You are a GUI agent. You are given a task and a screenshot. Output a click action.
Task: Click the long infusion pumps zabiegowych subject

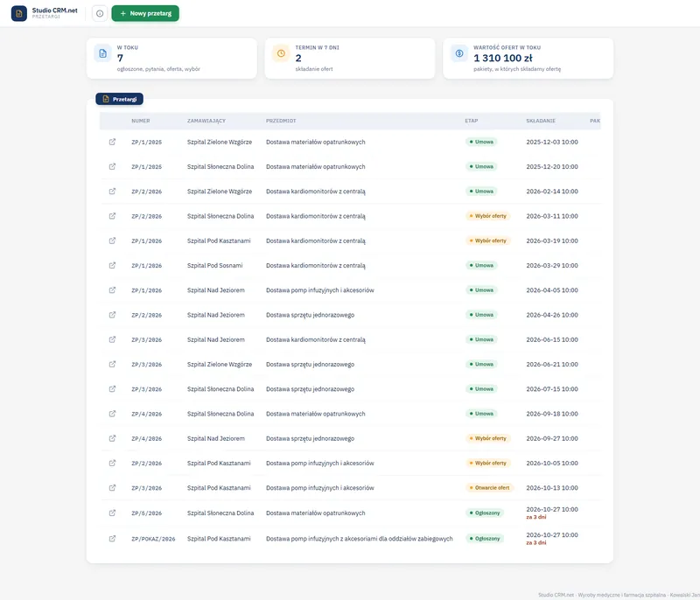pos(359,539)
